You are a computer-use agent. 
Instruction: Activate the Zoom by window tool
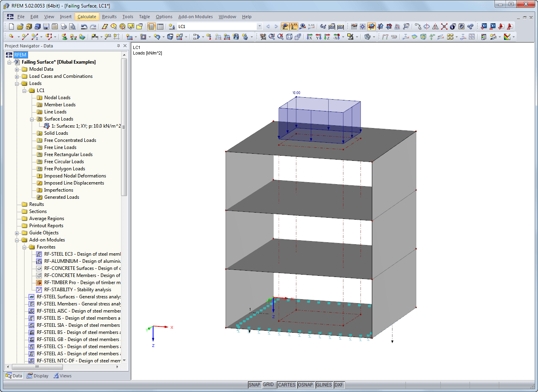point(272,36)
